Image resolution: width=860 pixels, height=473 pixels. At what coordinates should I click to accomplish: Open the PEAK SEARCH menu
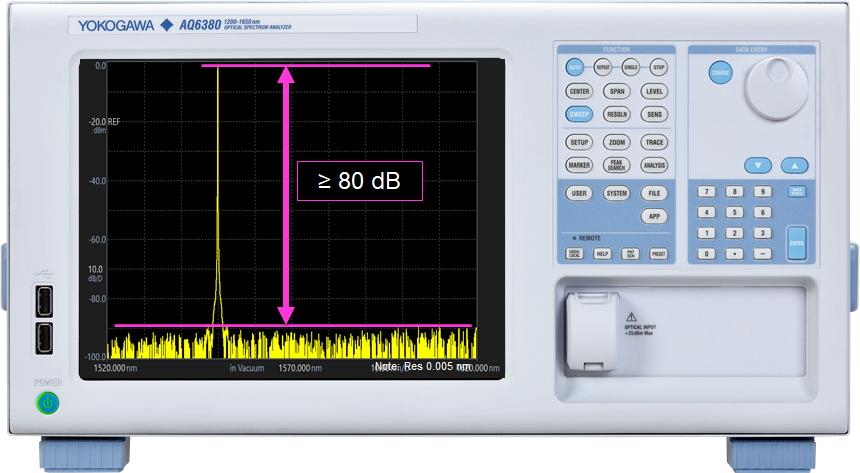(617, 165)
